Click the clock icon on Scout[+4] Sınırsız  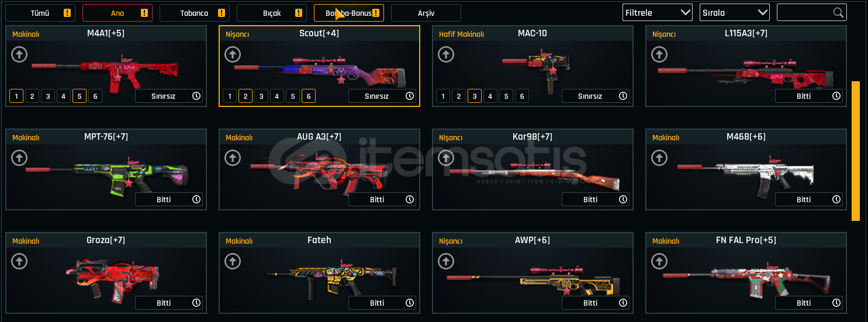tap(410, 96)
